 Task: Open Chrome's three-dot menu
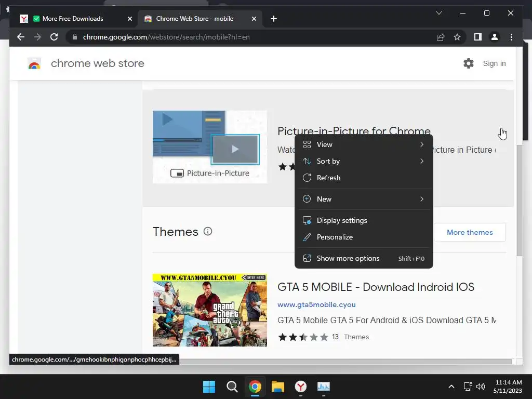tap(511, 37)
